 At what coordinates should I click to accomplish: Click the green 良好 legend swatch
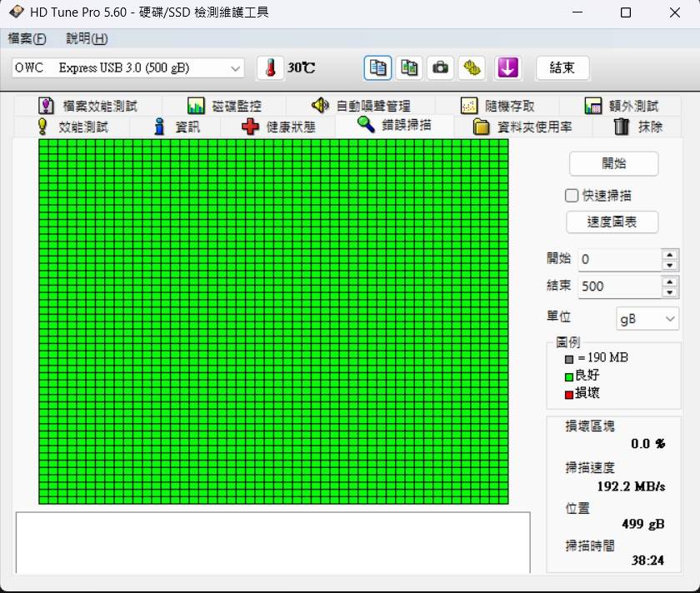click(569, 376)
